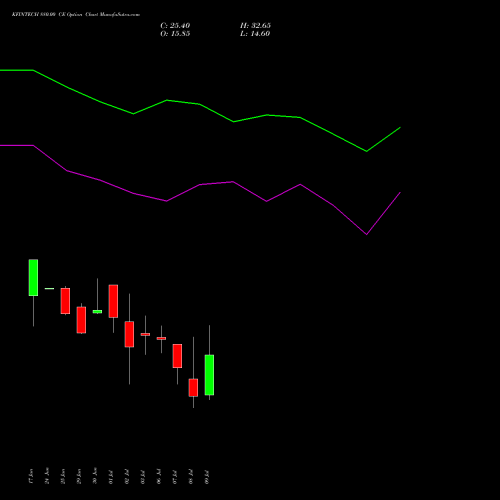500x500 pixels.
Task: Click the large green candle for 17 Jun
Action: (33, 277)
